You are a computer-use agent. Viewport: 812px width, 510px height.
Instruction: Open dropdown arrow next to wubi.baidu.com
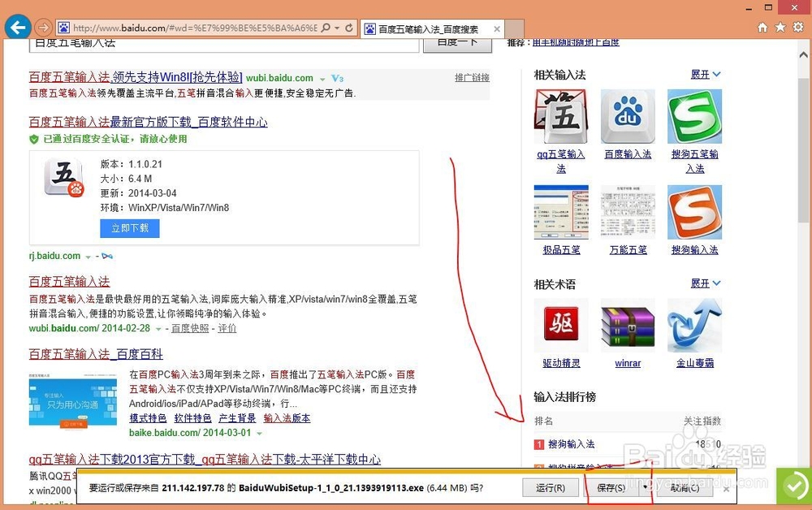tap(322, 79)
